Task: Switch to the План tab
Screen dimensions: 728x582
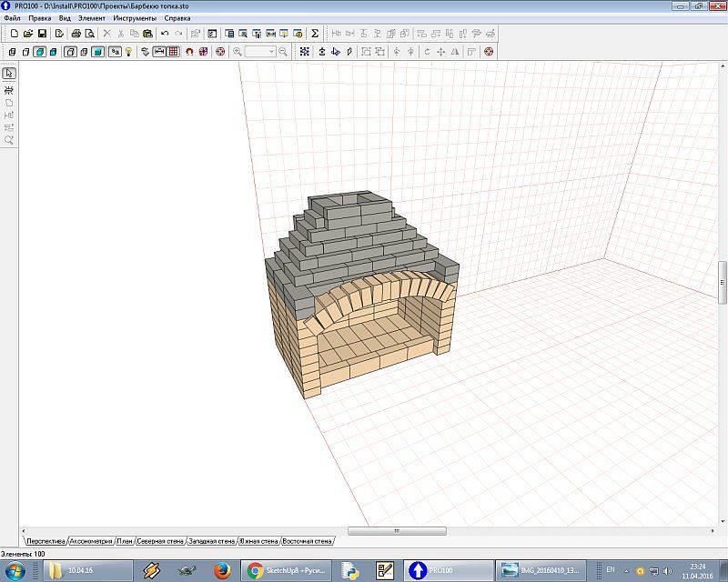Action: (126, 541)
